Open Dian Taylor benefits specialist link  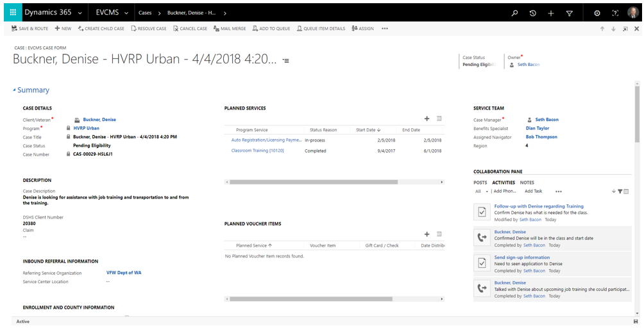pyautogui.click(x=537, y=128)
